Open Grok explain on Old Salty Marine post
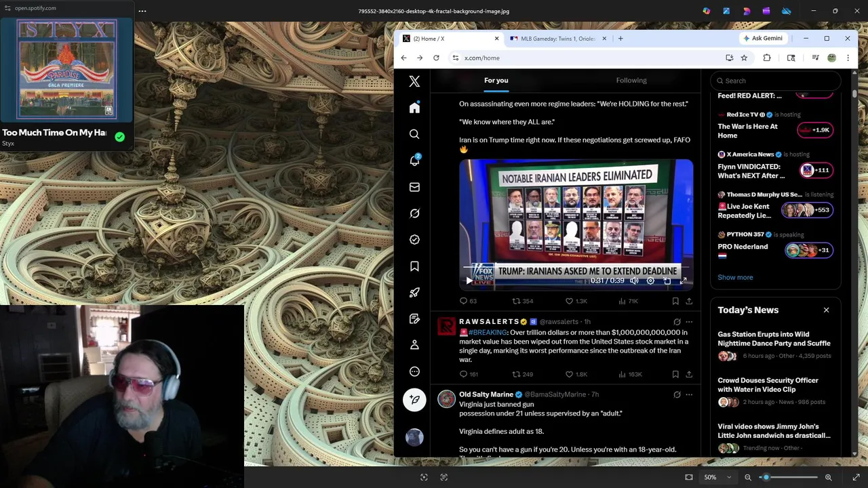 677,394
